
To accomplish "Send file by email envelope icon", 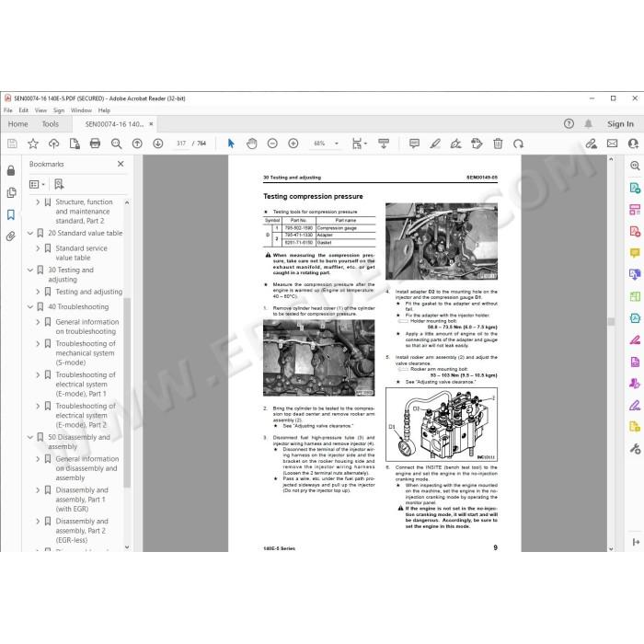I will click(x=612, y=144).
